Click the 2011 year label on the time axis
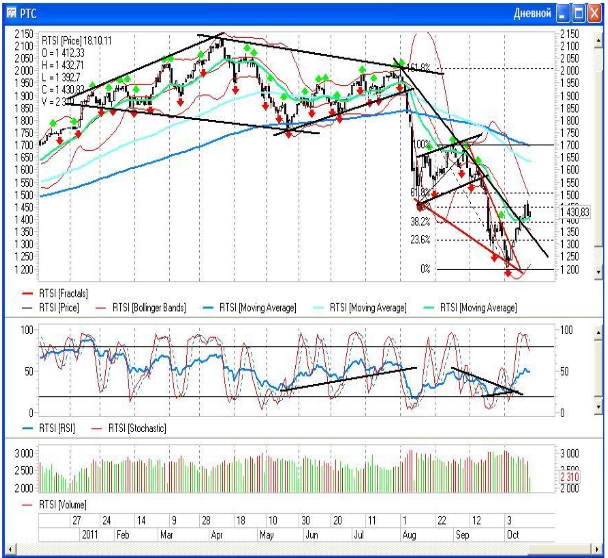608x558 pixels. tap(90, 535)
